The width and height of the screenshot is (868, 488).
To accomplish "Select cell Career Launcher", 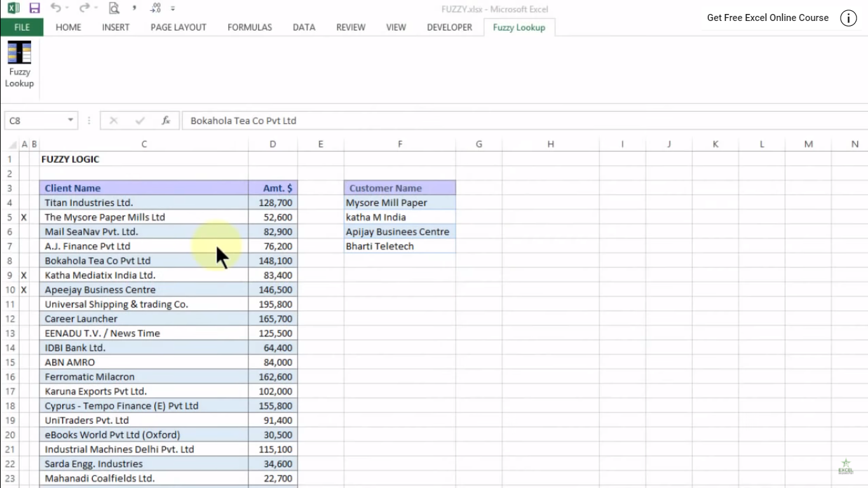I will pyautogui.click(x=144, y=319).
